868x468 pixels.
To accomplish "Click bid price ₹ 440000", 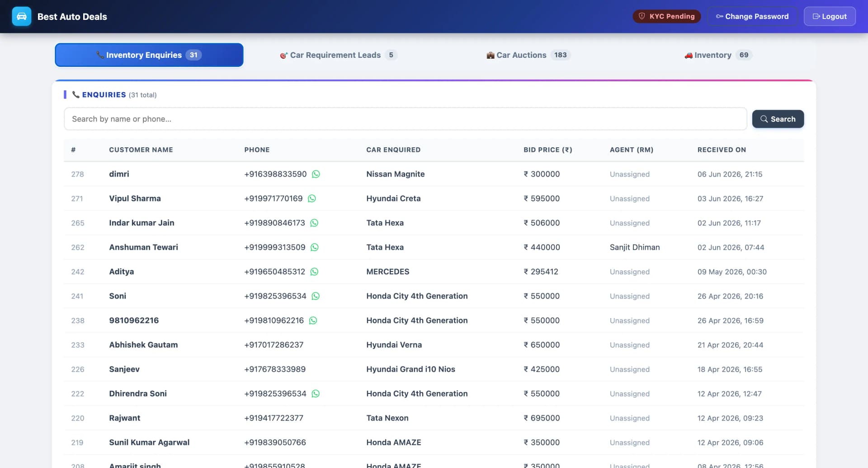I will pyautogui.click(x=542, y=247).
